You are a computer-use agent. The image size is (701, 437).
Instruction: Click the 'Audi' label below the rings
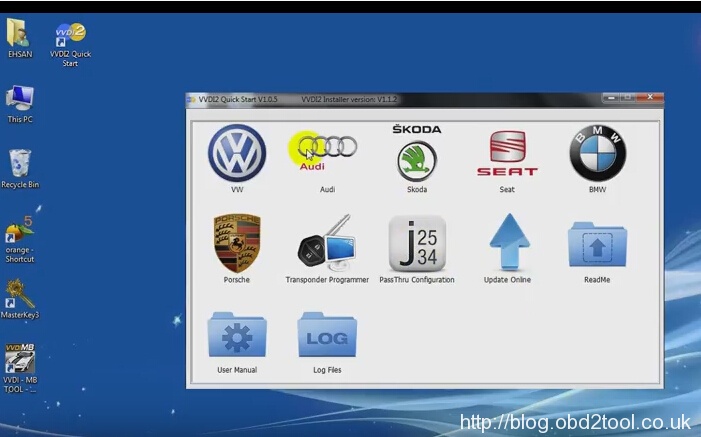(327, 190)
